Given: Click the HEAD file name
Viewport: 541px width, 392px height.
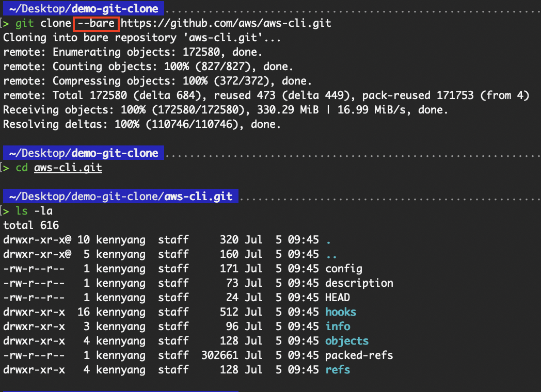Looking at the screenshot, I should click(x=338, y=298).
